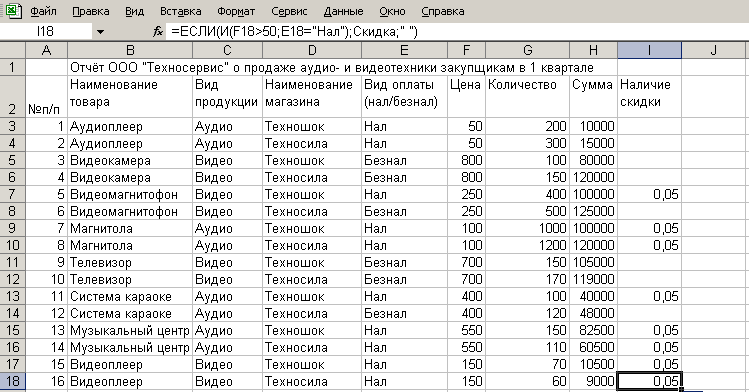Click Магнитола cell in row 10
The image size is (749, 392).
[130, 245]
